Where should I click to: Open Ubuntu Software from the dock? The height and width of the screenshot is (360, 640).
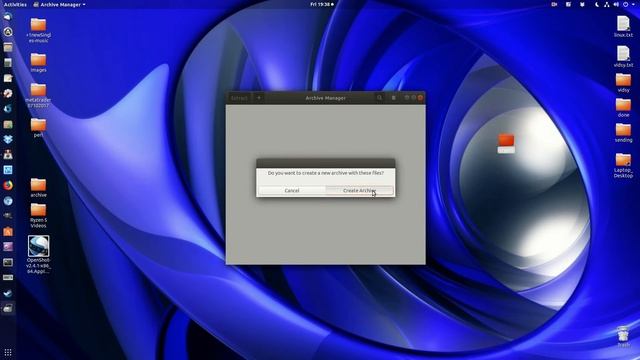[x=8, y=231]
